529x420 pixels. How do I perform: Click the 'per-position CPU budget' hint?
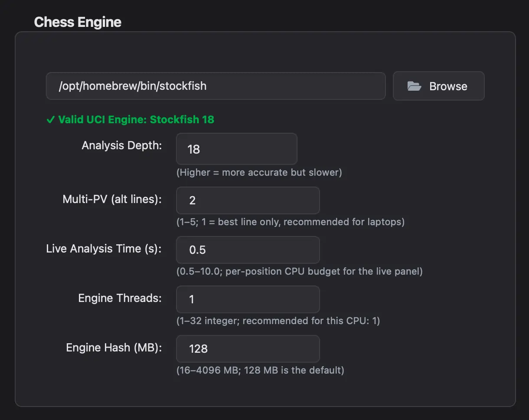299,271
